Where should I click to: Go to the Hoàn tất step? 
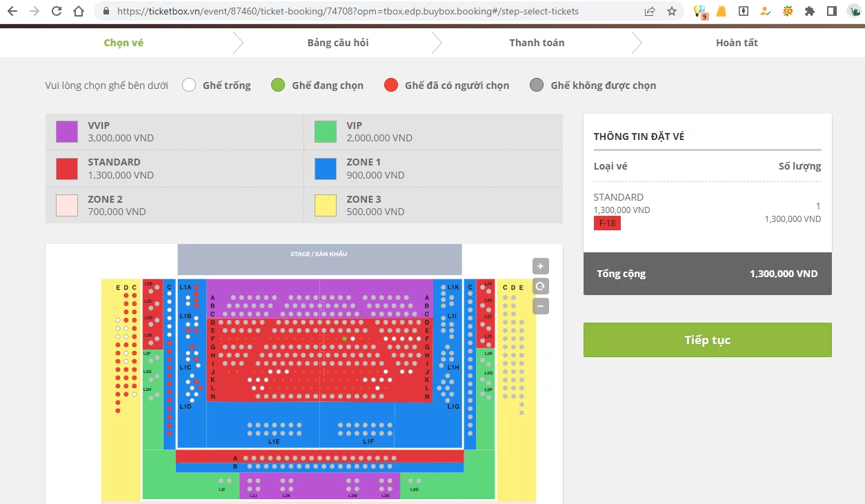pos(737,43)
